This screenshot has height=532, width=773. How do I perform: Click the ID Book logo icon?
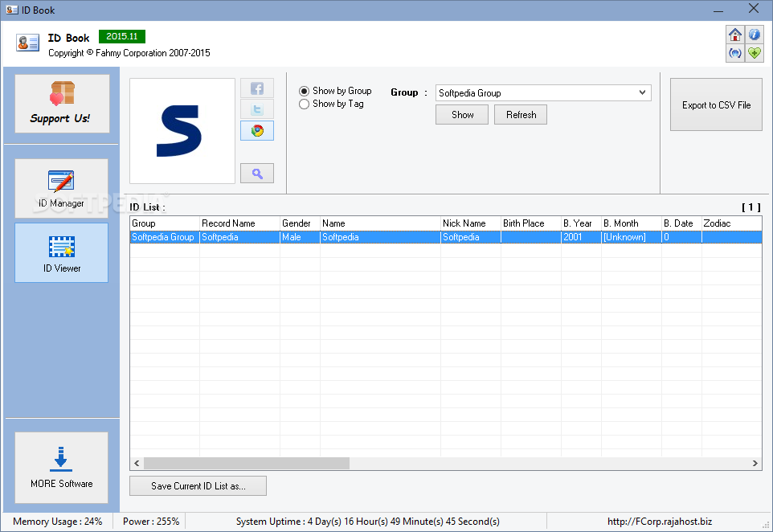[x=27, y=43]
